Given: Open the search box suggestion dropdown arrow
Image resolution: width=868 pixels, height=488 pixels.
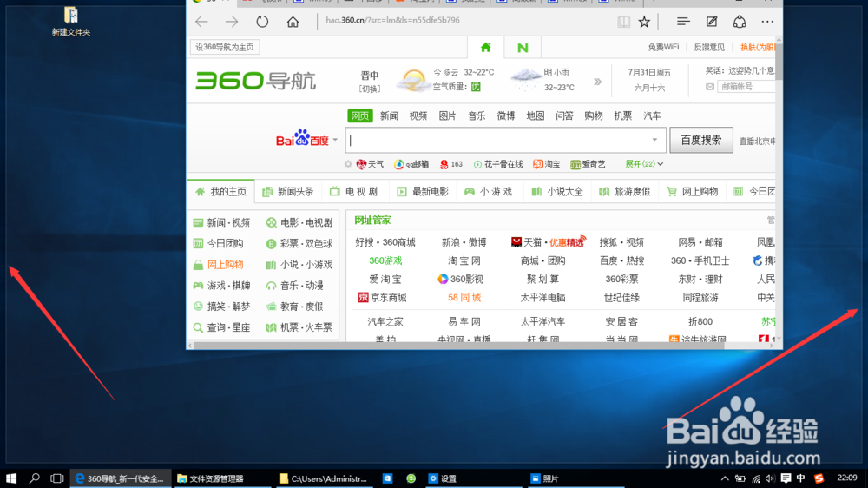Looking at the screenshot, I should tap(654, 140).
